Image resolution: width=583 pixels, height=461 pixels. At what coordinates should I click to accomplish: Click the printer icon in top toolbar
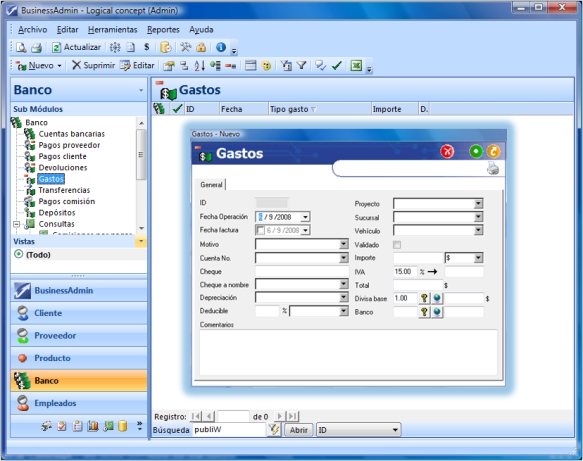pos(36,47)
